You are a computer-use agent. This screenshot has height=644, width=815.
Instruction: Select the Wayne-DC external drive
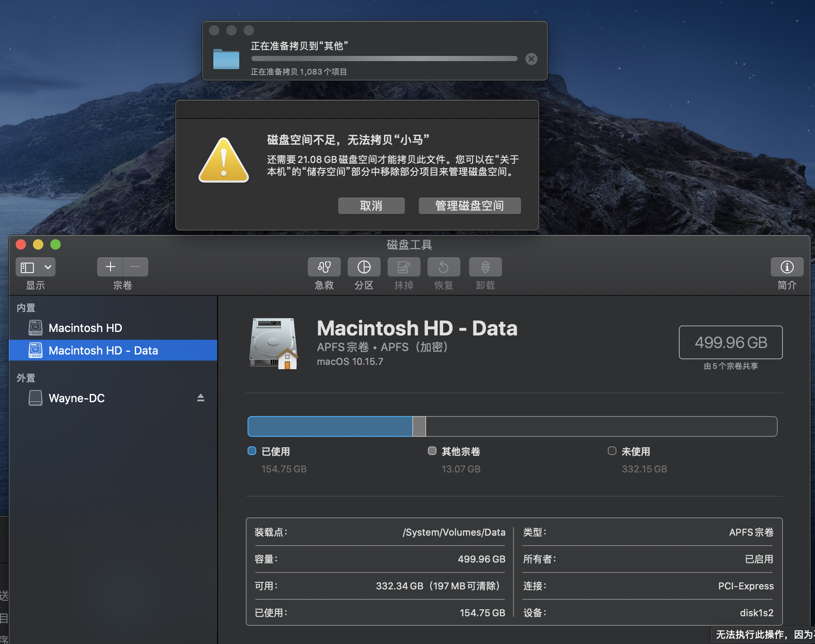tap(77, 398)
